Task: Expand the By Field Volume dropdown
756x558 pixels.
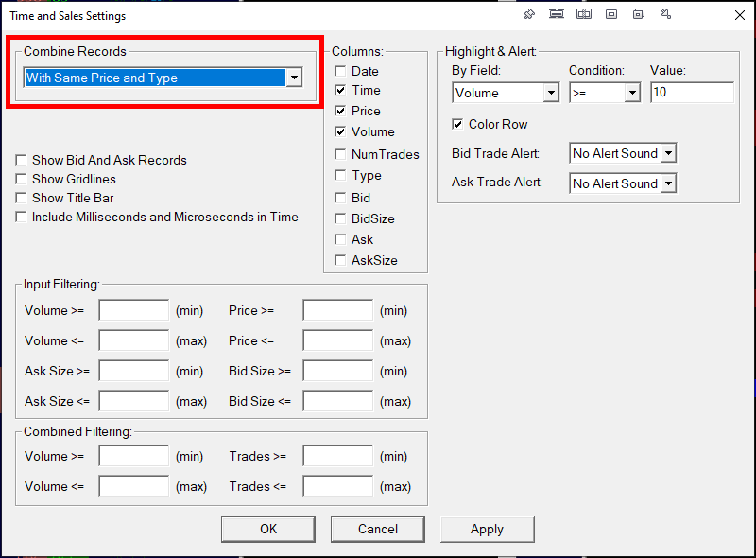Action: point(551,93)
